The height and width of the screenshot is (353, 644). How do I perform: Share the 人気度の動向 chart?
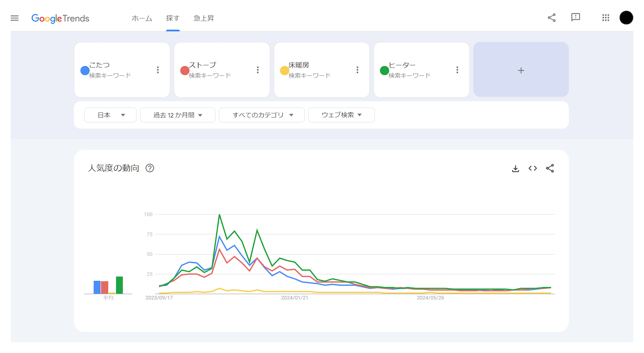point(550,168)
